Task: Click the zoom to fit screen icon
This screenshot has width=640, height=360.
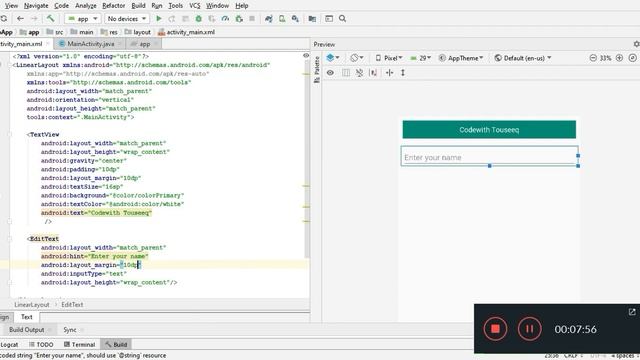Action: (x=632, y=58)
